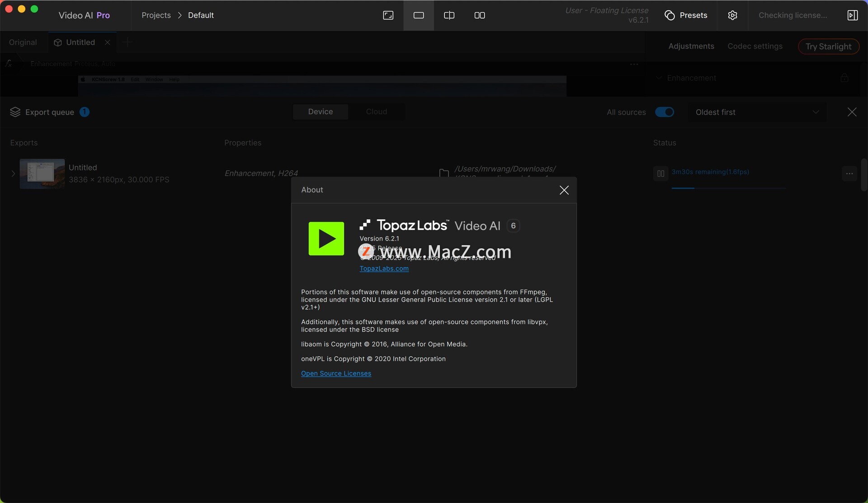868x503 pixels.
Task: Select the fullscreen preview layout icon
Action: pyautogui.click(x=388, y=15)
